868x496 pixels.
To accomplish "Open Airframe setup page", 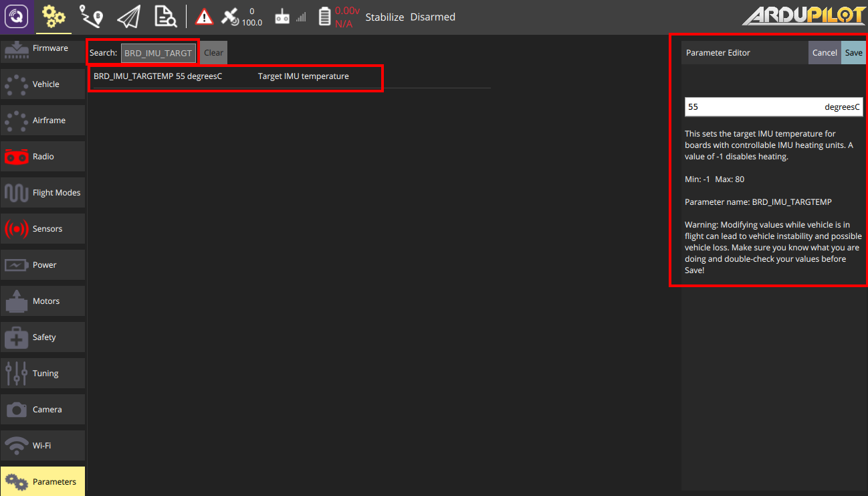I will [x=43, y=120].
